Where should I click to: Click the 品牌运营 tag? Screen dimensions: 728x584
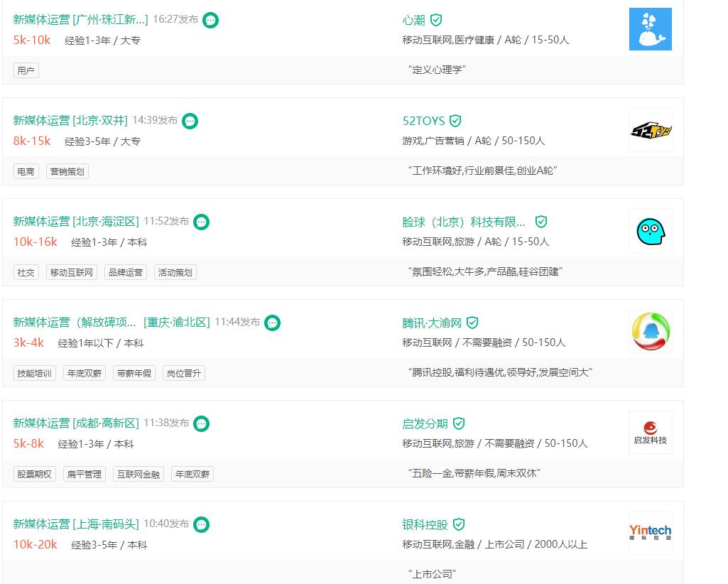tap(125, 272)
